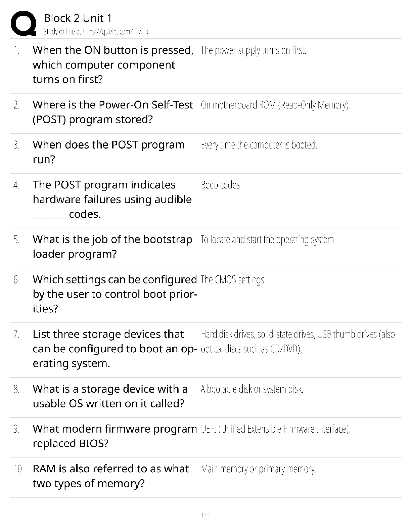Select question 3 about when POST runs

108,152
